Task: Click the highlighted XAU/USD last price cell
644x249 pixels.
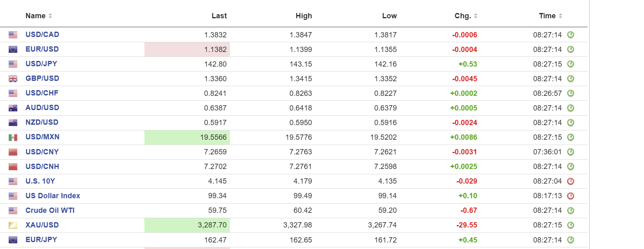Action: click(x=187, y=225)
